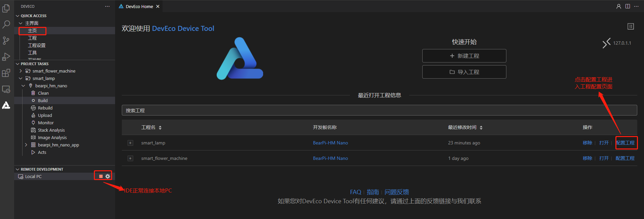The width and height of the screenshot is (644, 219).
Task: Open Remote Explorer activity icon
Action: point(6,89)
